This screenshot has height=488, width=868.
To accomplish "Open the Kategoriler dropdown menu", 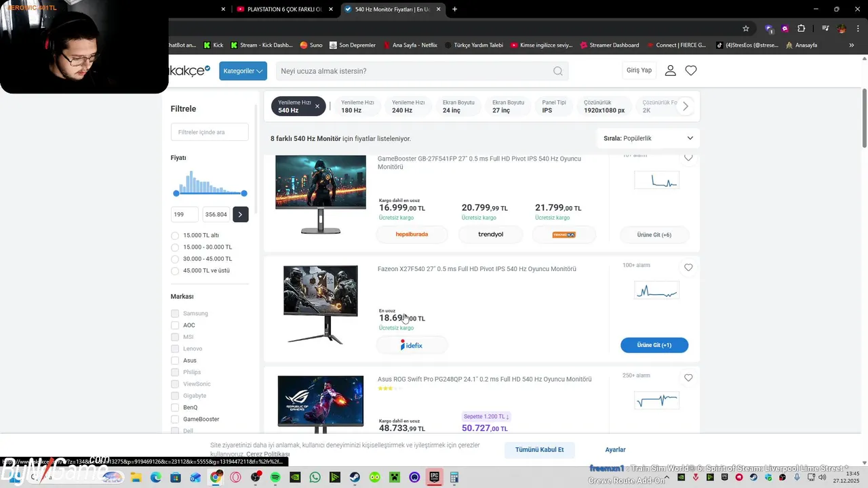I will pos(243,71).
